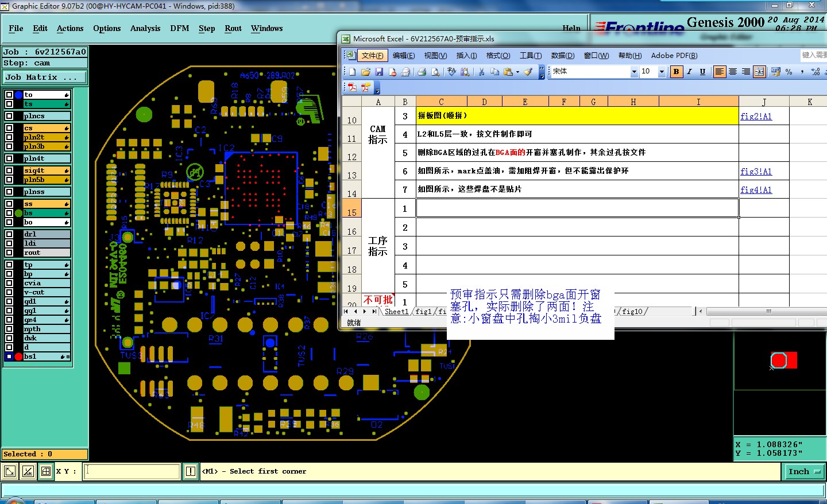Open 文件(F) menu in Excel

pos(373,56)
